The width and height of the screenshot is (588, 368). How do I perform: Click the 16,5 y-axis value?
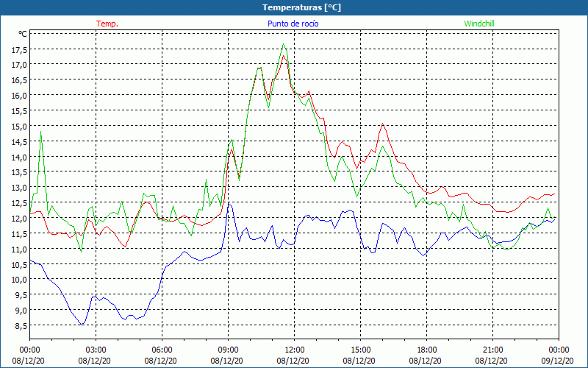click(x=20, y=80)
